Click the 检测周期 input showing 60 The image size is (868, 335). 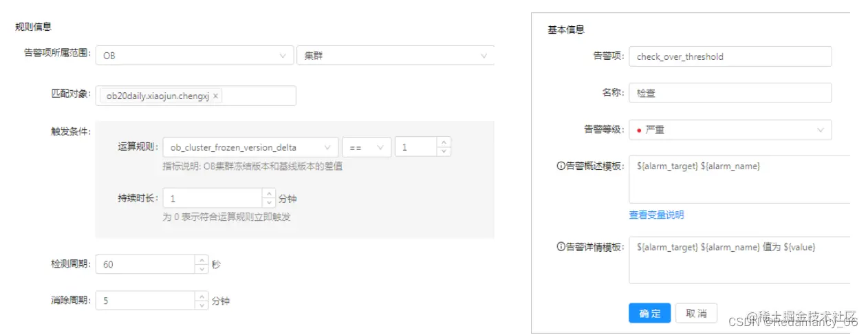(x=145, y=264)
